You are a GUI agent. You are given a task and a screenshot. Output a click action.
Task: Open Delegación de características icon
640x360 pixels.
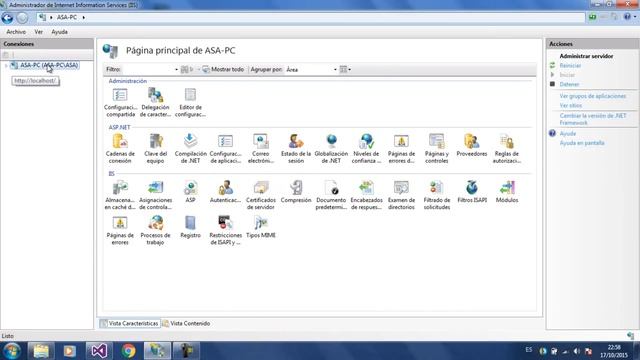pos(155,102)
